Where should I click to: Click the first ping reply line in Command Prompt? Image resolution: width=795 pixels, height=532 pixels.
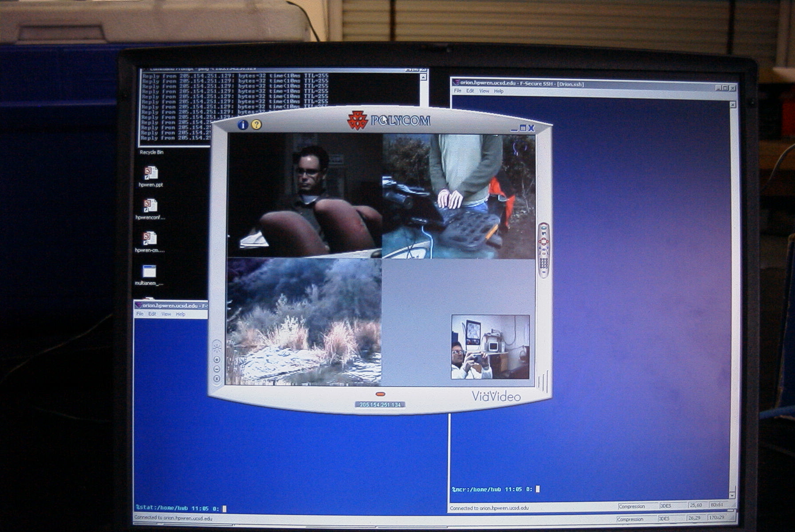235,76
